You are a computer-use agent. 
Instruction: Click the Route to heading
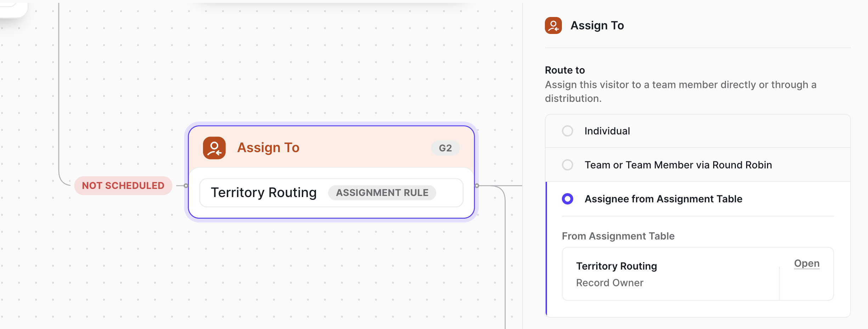(565, 70)
